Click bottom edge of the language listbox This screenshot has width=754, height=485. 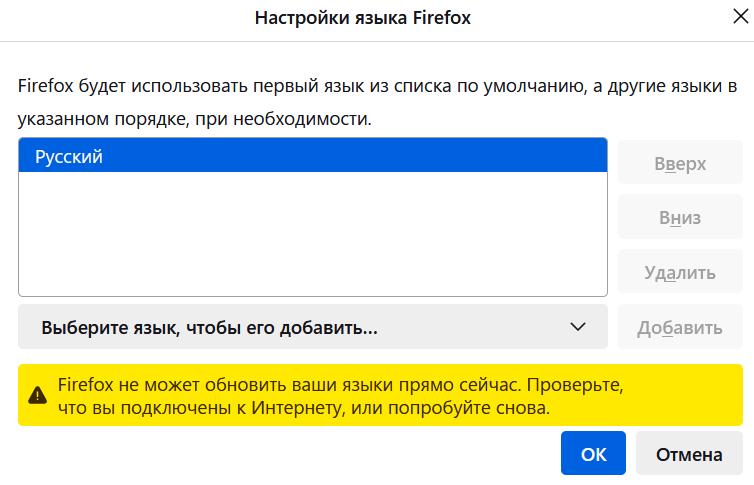click(312, 293)
